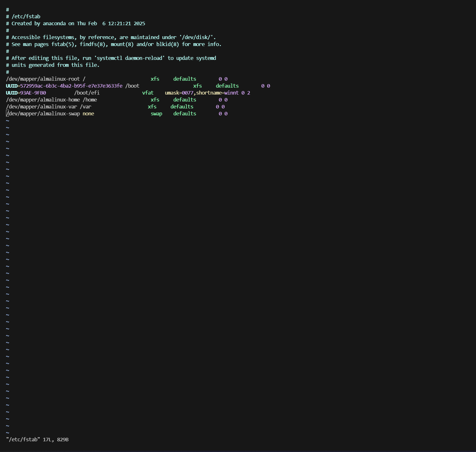Click the shortname=winnt mount option
Viewport: 476px width, 452px height.
(x=217, y=93)
